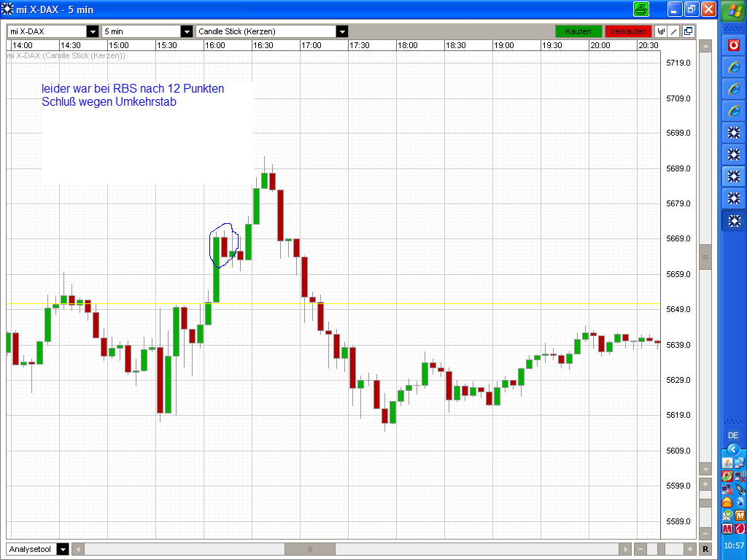Click the rocket tray icon
Viewport: 747px width, 560px height.
pos(740,489)
